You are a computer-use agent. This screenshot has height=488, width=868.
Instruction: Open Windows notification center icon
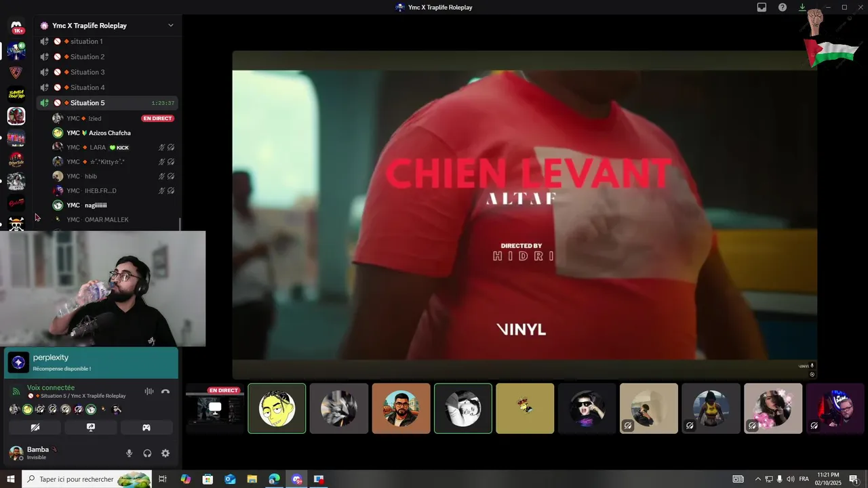[854, 479]
